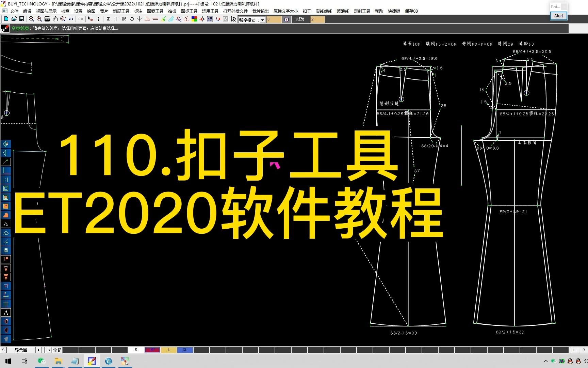Open the 视图与显示 menu
The width and height of the screenshot is (588, 368).
[46, 11]
